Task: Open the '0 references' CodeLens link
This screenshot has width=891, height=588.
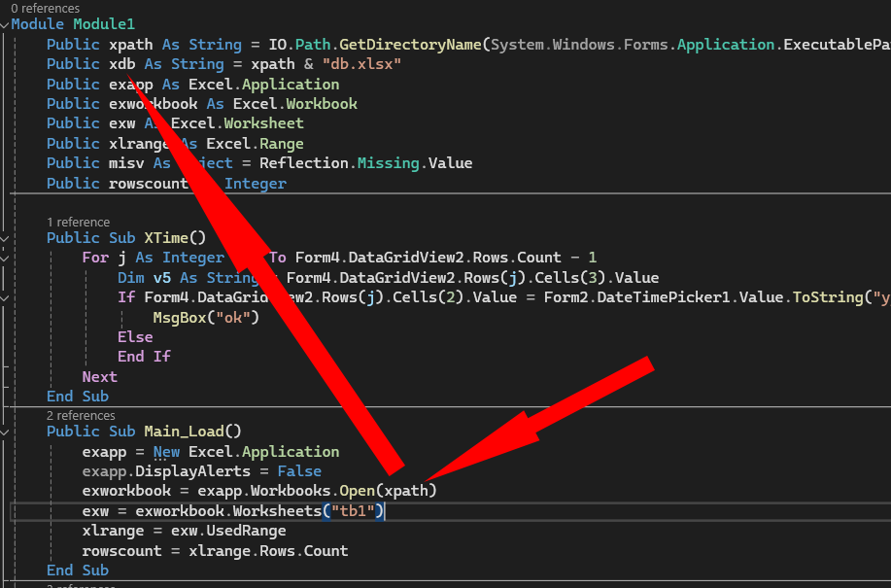Action: (x=45, y=8)
